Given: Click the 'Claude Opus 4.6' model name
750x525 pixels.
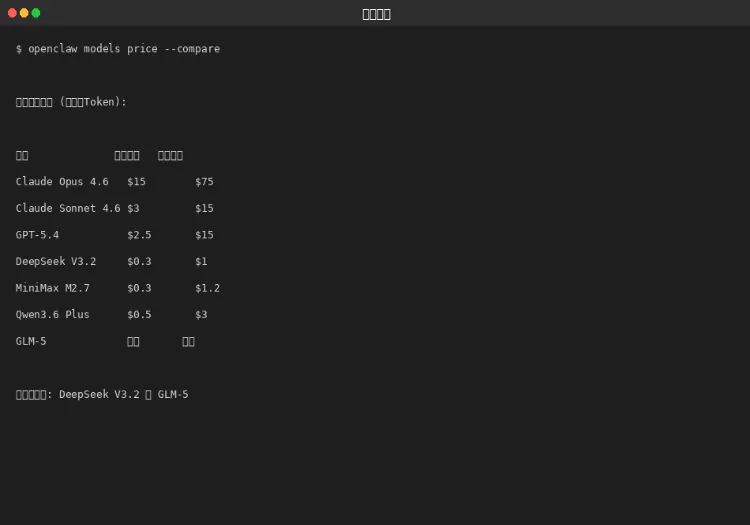Looking at the screenshot, I should click(x=62, y=182).
